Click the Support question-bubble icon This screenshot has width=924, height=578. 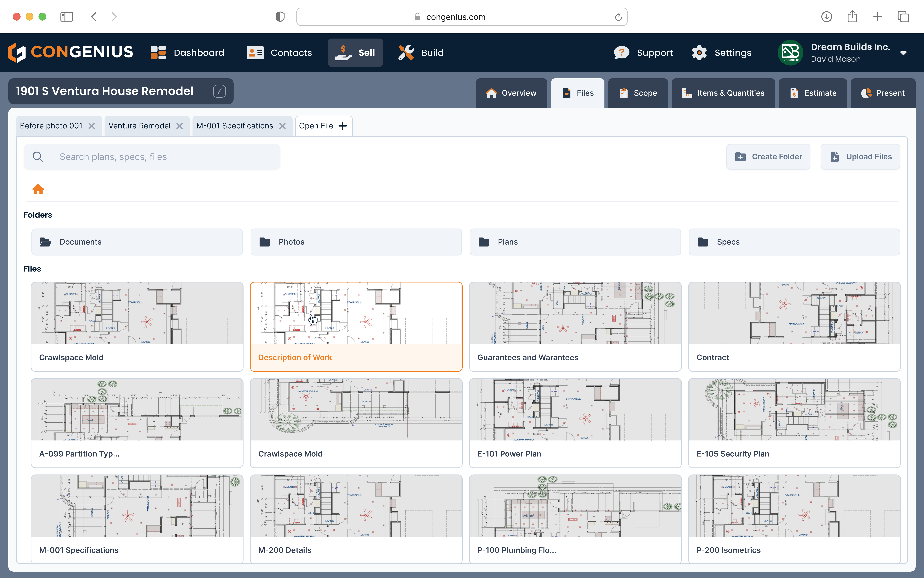[x=621, y=53]
